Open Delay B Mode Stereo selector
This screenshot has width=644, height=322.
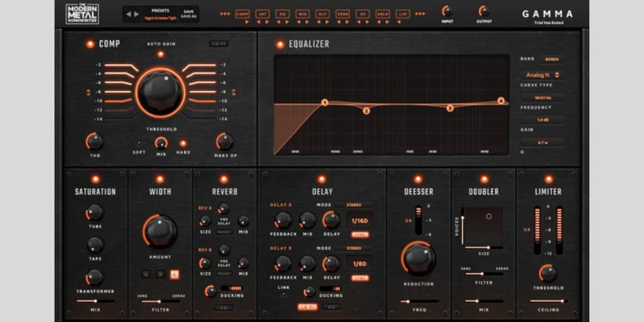pyautogui.click(x=354, y=248)
